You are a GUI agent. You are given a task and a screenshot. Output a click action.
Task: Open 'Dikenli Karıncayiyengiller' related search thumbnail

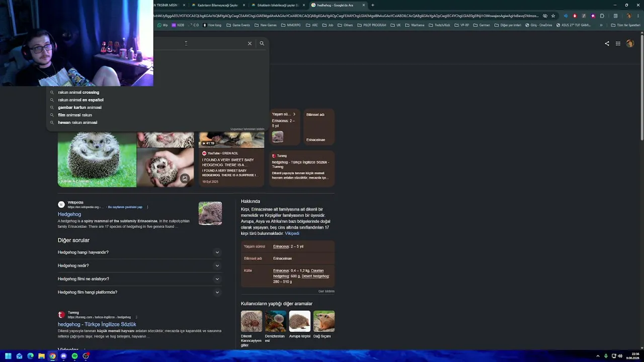tap(251, 321)
